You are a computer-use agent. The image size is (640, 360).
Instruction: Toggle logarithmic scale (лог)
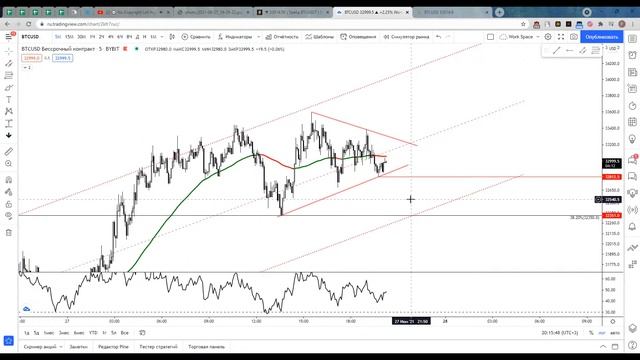(602, 333)
